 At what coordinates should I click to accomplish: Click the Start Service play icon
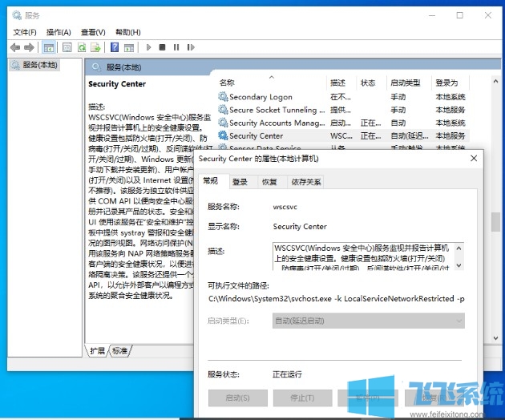pos(148,47)
